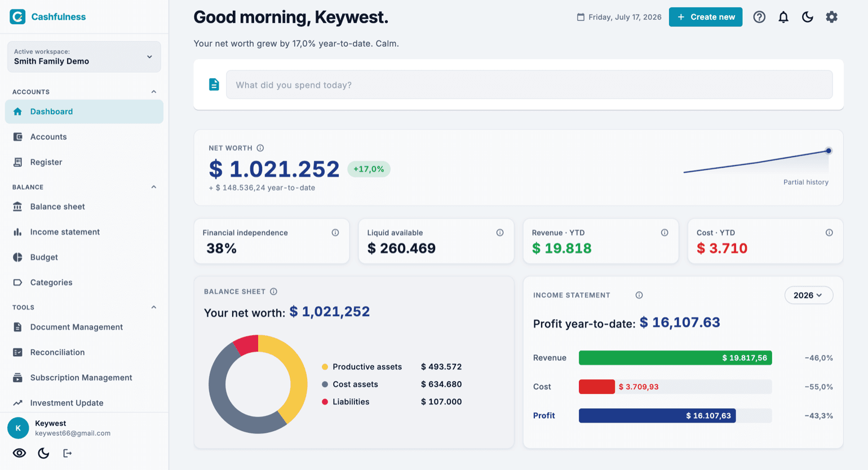Show Cost YTD info icon
Screen dimensions: 868x470
click(x=829, y=233)
